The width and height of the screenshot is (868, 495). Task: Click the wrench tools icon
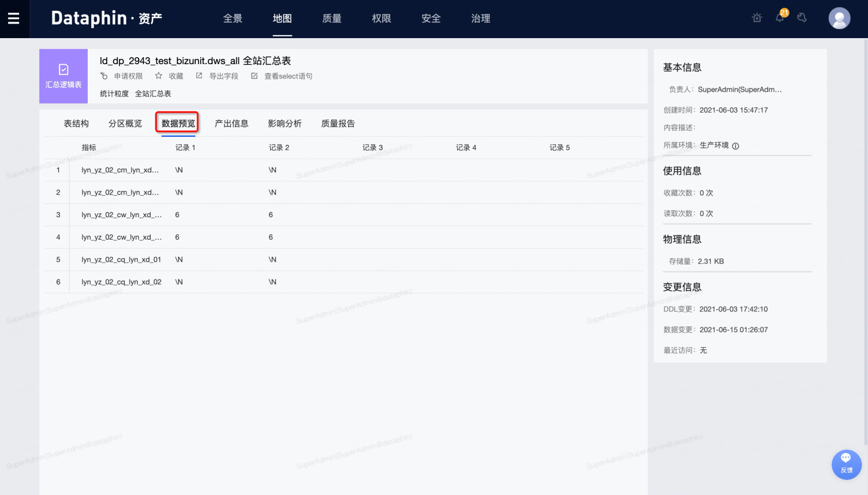[x=802, y=18]
